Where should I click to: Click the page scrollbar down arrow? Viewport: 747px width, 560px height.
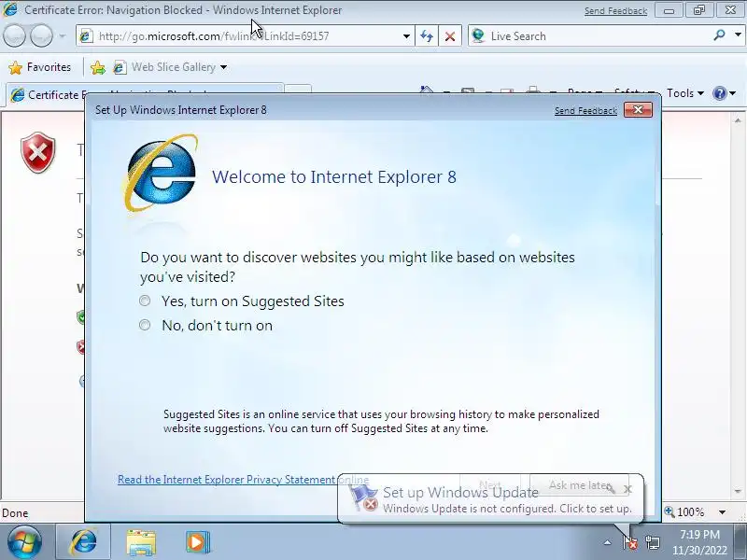click(739, 491)
